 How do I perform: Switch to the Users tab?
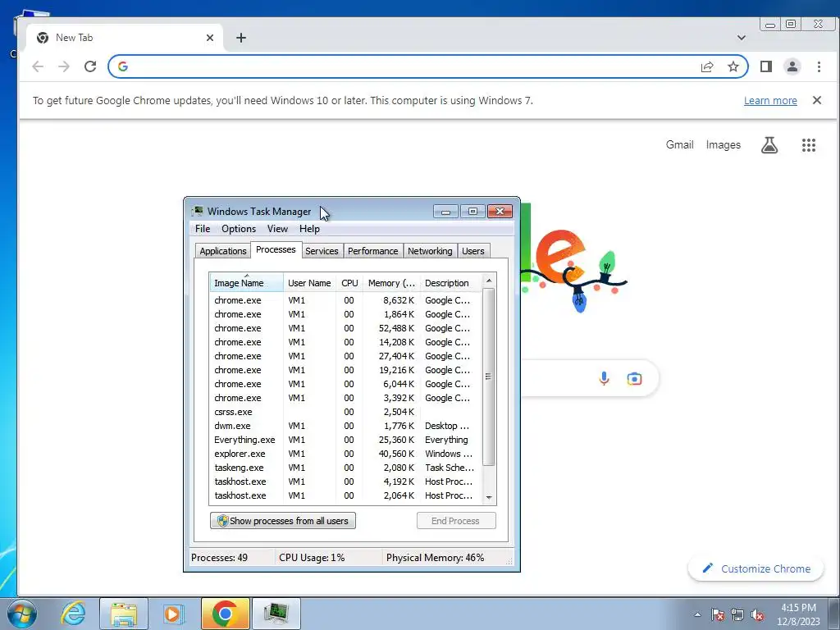coord(473,251)
